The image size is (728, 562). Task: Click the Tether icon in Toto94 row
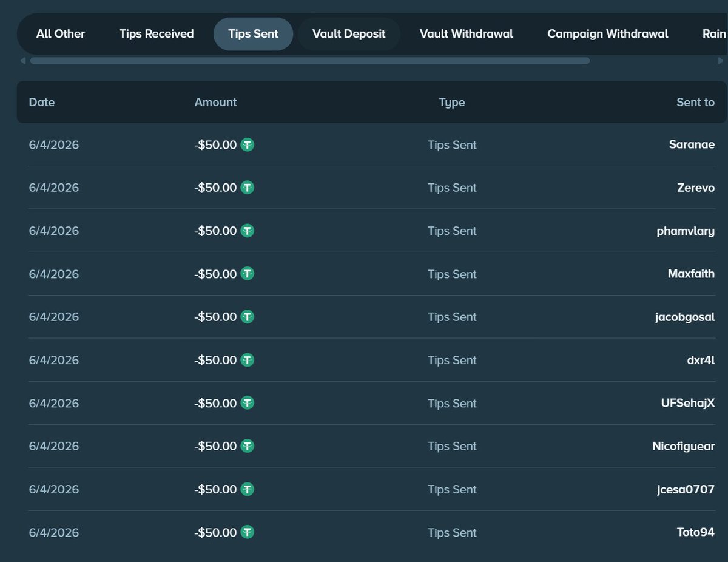(x=247, y=532)
